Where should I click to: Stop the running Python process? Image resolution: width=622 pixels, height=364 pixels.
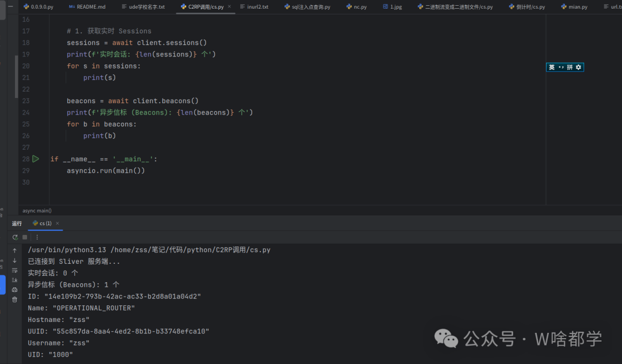[24, 237]
